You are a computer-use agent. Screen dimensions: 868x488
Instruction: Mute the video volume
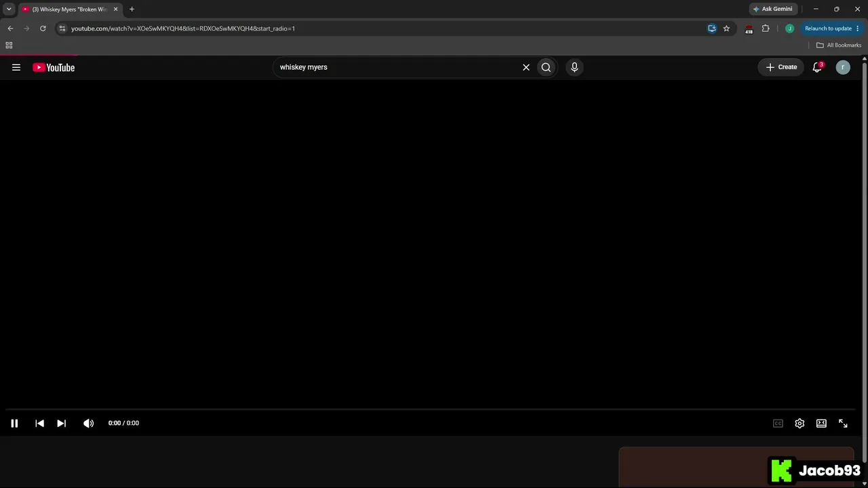[x=88, y=423]
